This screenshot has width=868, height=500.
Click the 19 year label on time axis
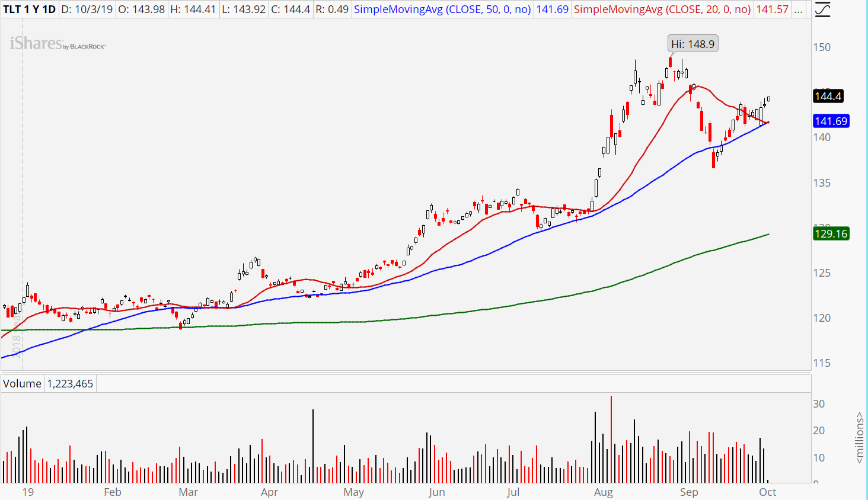(28, 492)
